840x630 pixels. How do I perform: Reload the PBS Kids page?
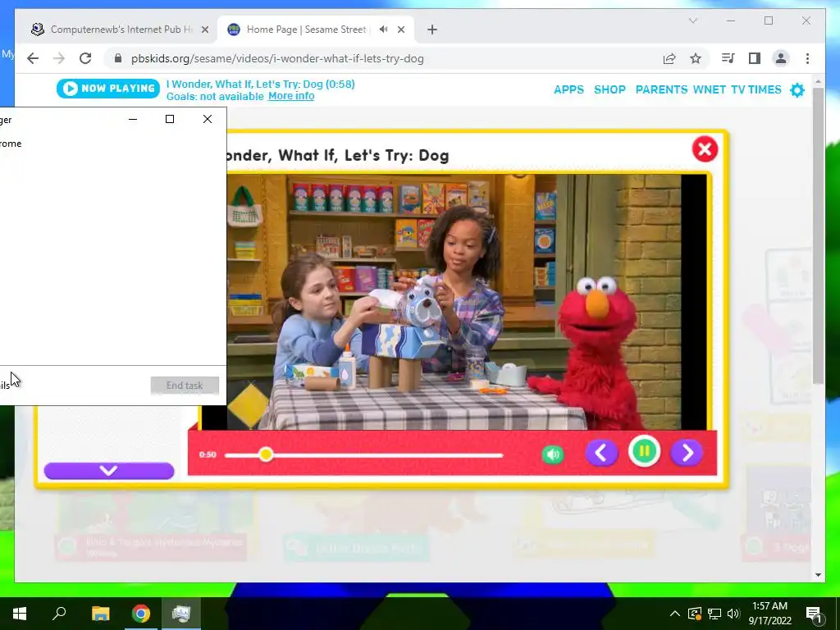tap(85, 58)
